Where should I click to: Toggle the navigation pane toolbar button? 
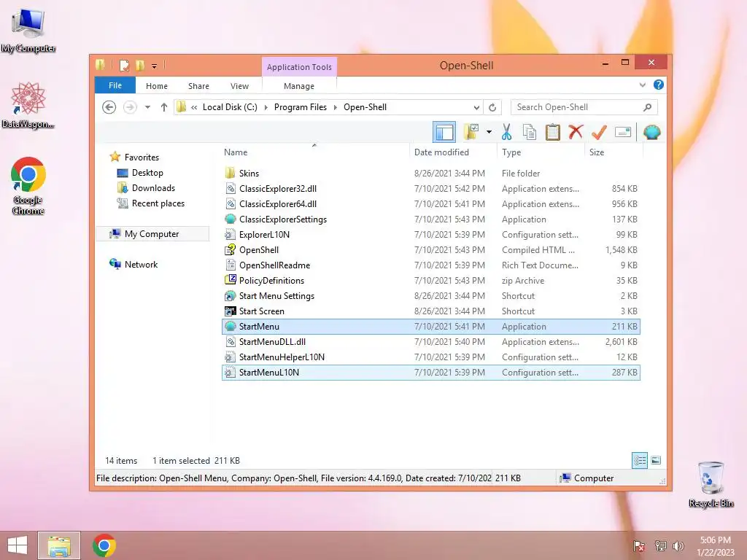(x=444, y=132)
